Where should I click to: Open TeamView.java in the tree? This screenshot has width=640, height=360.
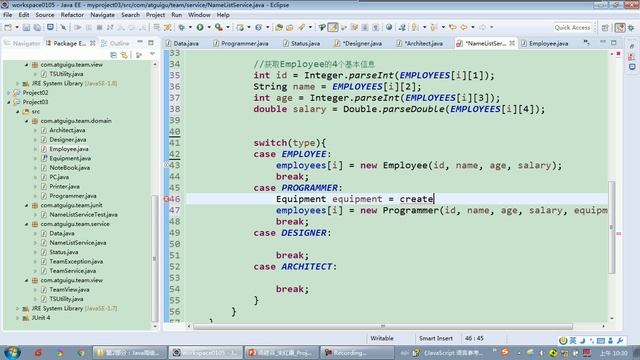coord(69,290)
